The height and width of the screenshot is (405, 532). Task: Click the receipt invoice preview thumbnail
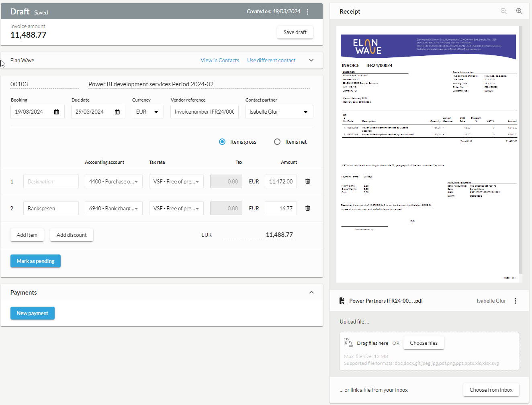(428, 154)
